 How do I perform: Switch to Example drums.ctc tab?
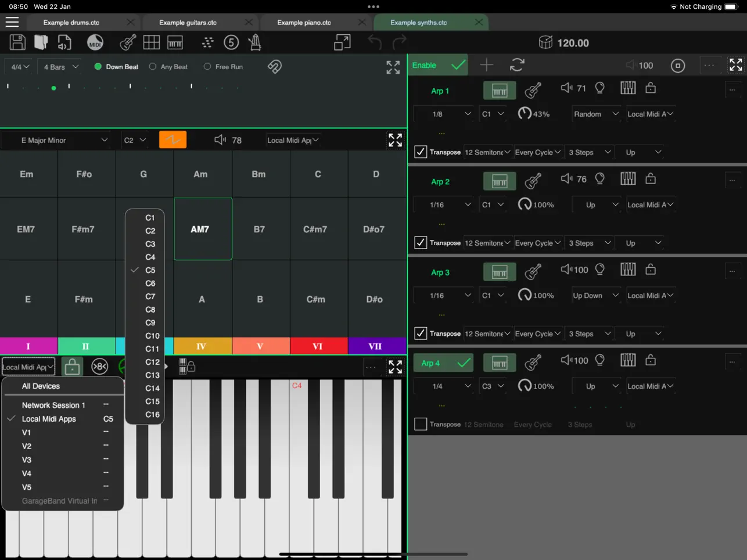tap(71, 22)
